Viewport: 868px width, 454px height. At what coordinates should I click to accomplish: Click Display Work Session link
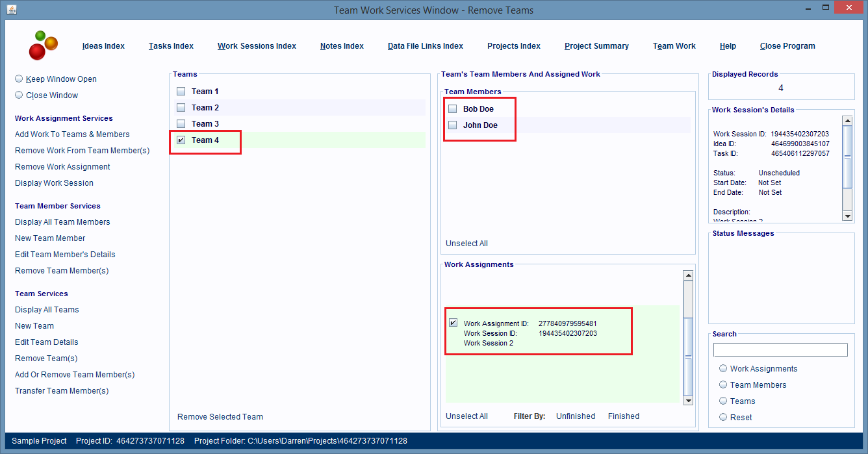(54, 183)
